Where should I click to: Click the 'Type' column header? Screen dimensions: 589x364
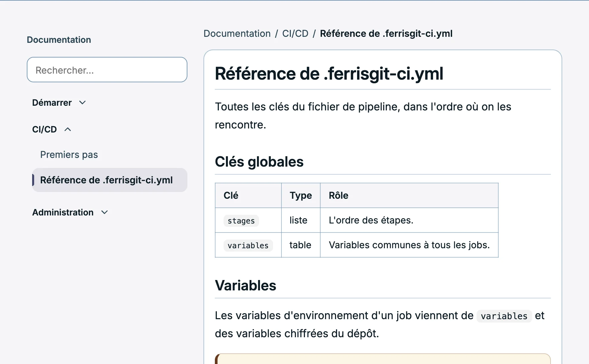(301, 195)
